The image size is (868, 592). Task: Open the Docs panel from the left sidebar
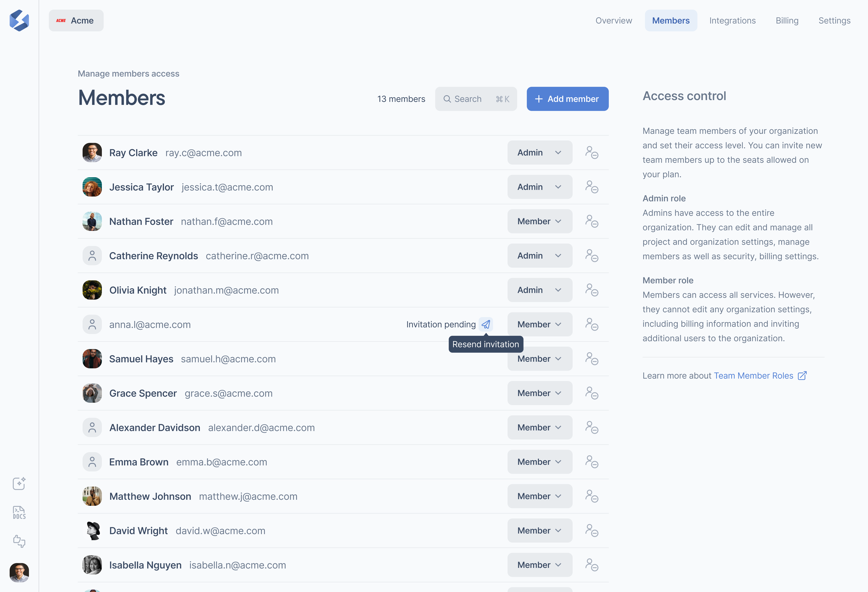(x=19, y=512)
